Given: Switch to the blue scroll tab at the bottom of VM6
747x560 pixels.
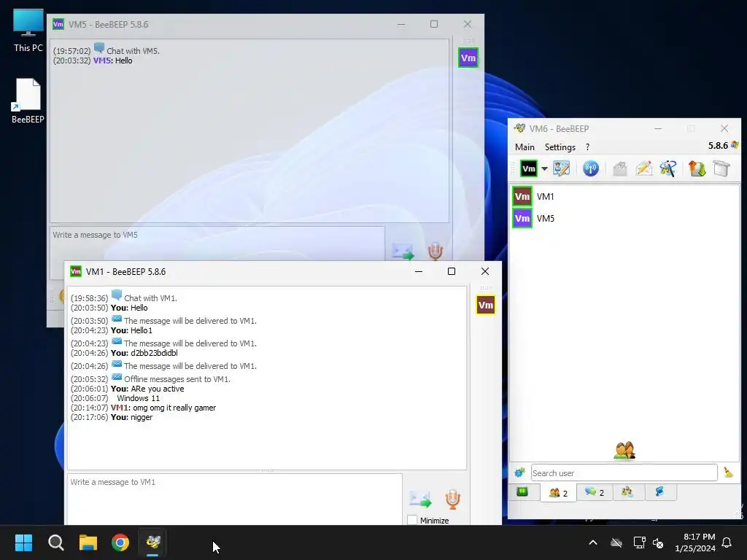Looking at the screenshot, I should [x=659, y=492].
